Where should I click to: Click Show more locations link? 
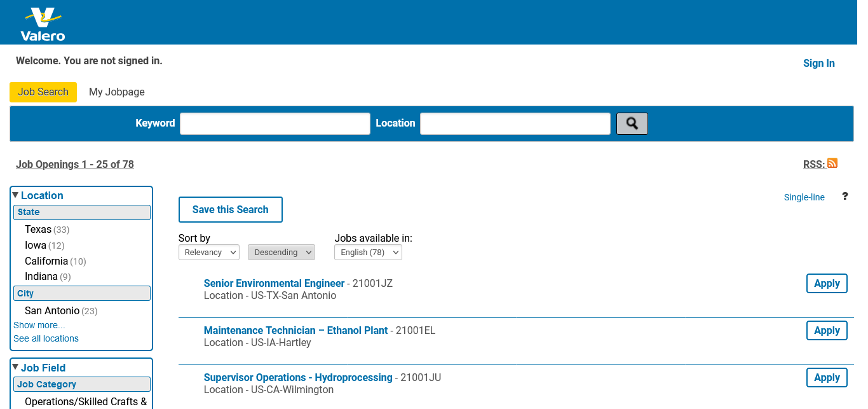39,325
